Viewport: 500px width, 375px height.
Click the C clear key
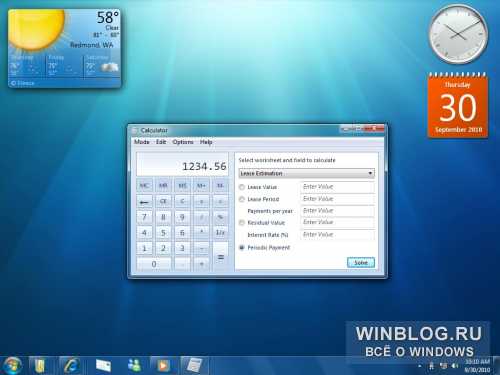coord(182,202)
